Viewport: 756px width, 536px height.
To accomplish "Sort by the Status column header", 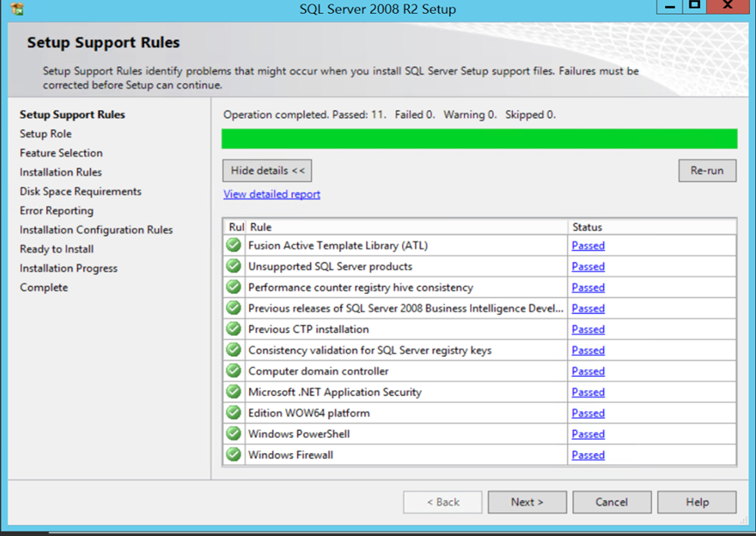I will coord(652,226).
